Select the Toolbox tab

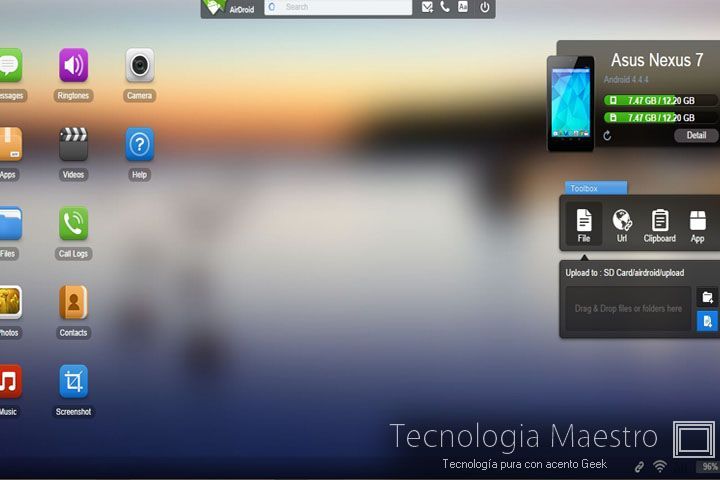tap(596, 188)
